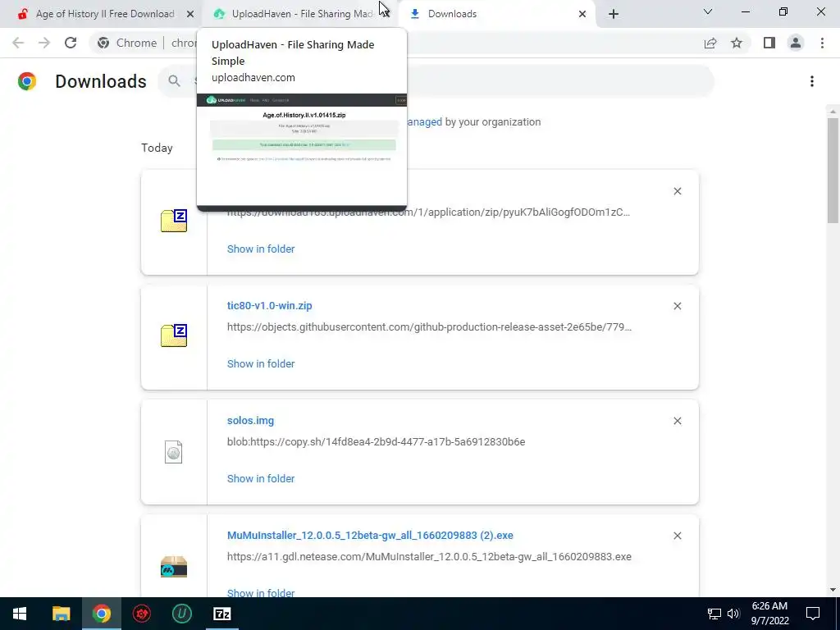Open File Explorer from taskbar
840x630 pixels.
[x=61, y=614]
